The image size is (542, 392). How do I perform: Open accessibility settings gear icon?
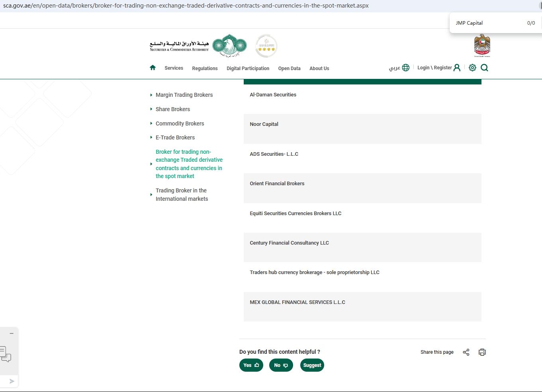click(472, 68)
